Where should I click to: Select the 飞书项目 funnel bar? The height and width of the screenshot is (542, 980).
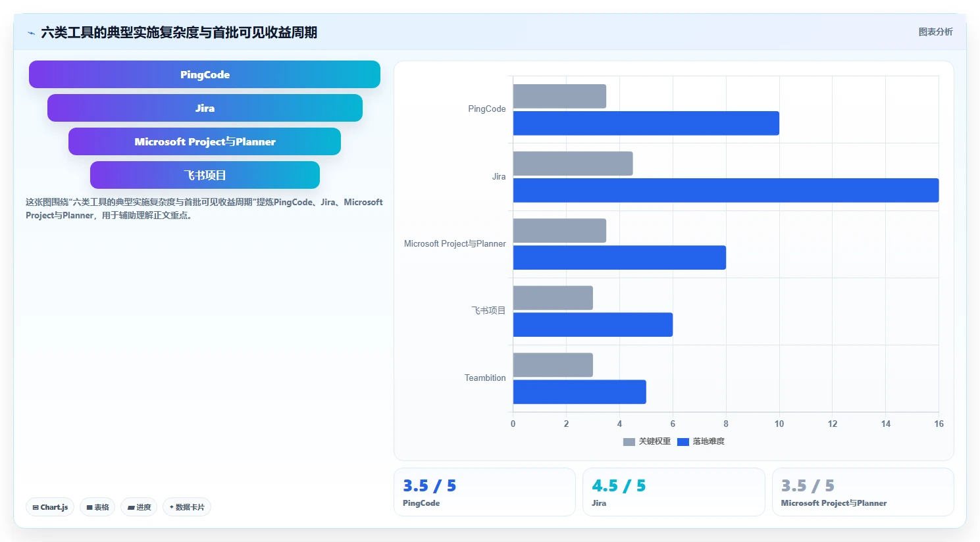pyautogui.click(x=205, y=175)
